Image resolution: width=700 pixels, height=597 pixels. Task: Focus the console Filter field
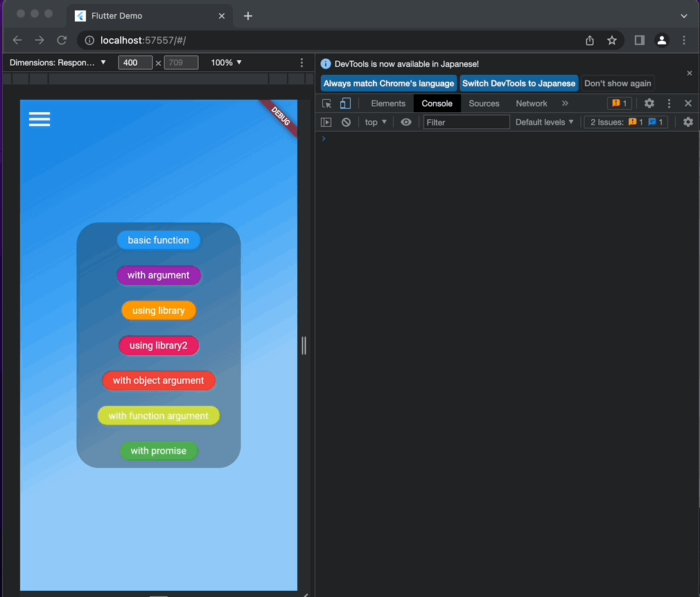[x=466, y=123]
